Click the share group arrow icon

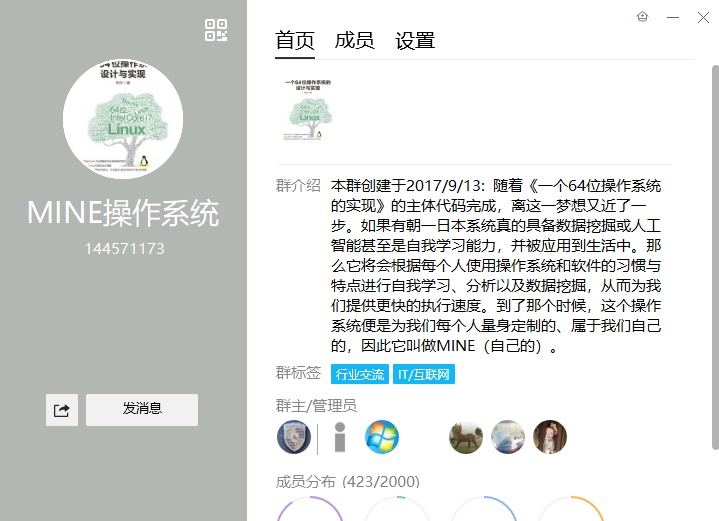62,410
